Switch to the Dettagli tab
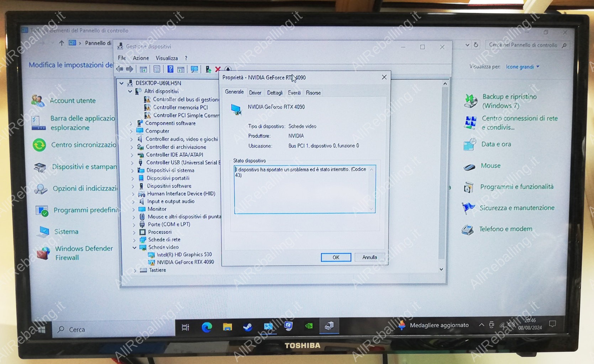 coord(275,93)
